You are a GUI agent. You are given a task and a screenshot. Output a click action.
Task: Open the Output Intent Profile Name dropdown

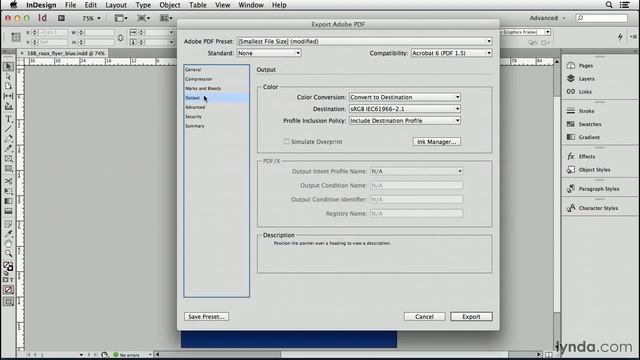(x=416, y=171)
